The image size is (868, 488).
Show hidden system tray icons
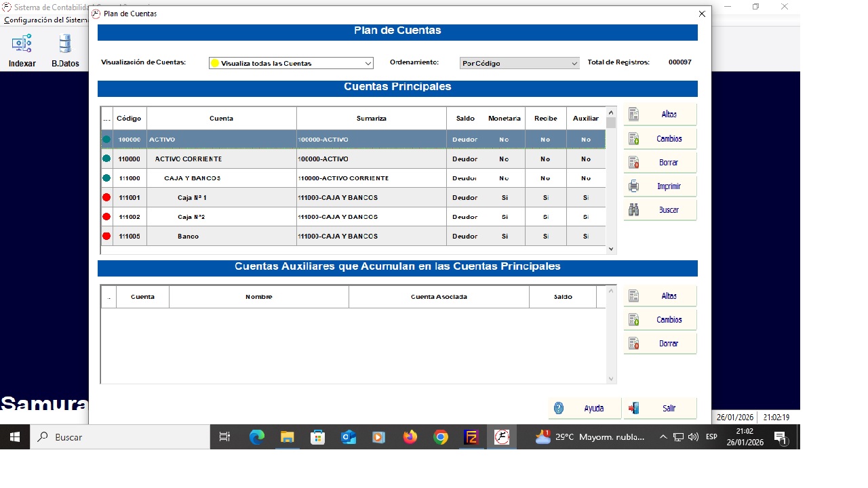coord(663,437)
